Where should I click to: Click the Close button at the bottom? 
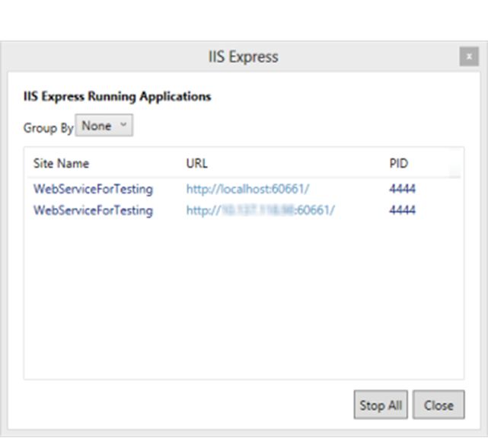pyautogui.click(x=439, y=405)
